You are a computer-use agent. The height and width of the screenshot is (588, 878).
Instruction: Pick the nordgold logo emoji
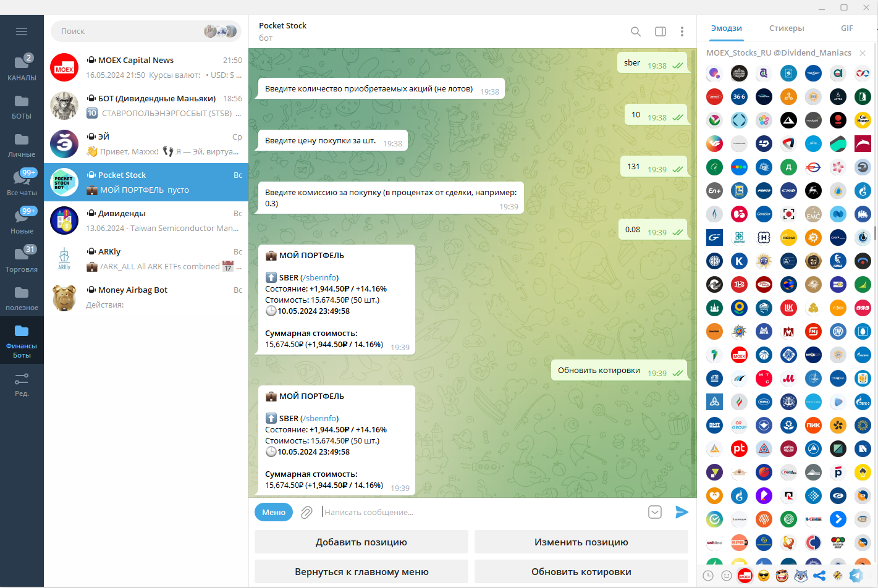(813, 120)
